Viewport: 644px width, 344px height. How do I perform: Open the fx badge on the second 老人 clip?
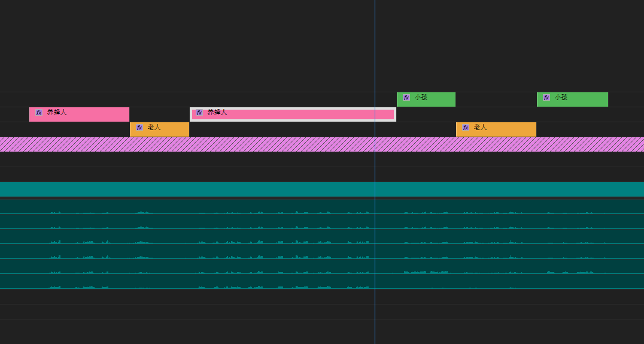coord(466,128)
